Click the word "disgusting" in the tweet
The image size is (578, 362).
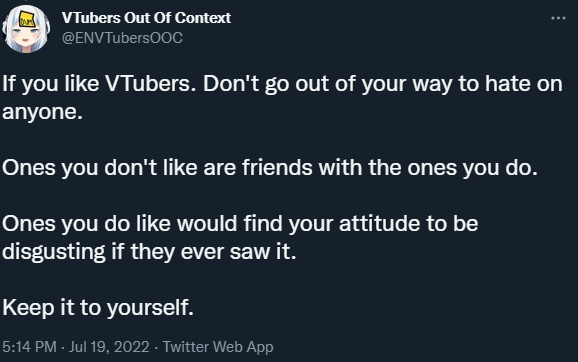[54, 252]
